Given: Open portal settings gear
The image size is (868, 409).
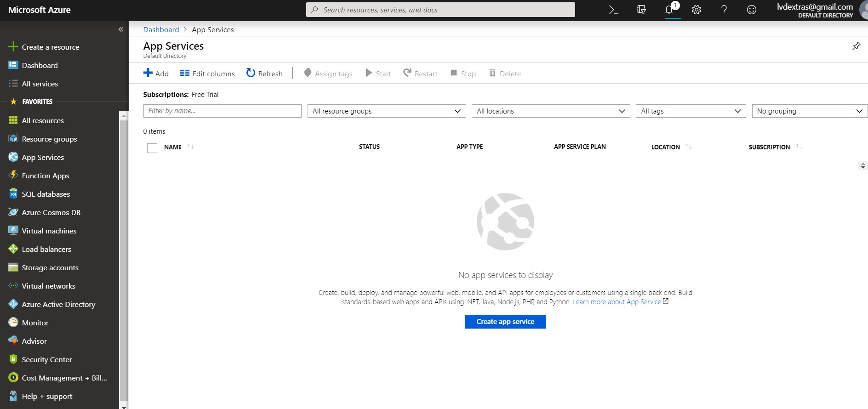Looking at the screenshot, I should click(x=697, y=10).
